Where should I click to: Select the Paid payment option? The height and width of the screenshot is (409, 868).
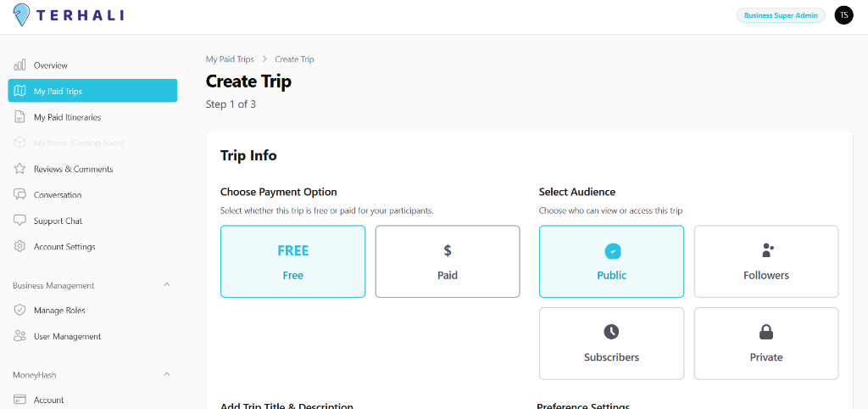point(448,261)
